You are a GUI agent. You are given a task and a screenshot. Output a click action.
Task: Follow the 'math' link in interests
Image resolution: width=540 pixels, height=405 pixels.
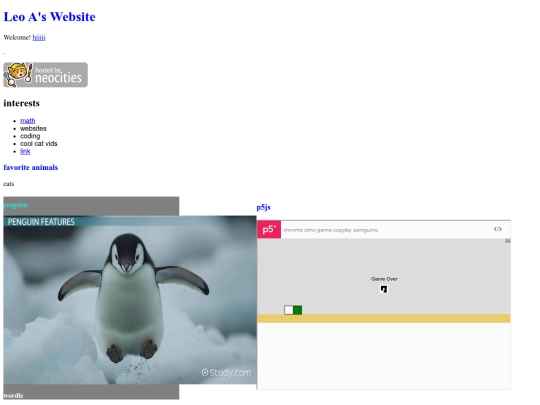pyautogui.click(x=28, y=121)
